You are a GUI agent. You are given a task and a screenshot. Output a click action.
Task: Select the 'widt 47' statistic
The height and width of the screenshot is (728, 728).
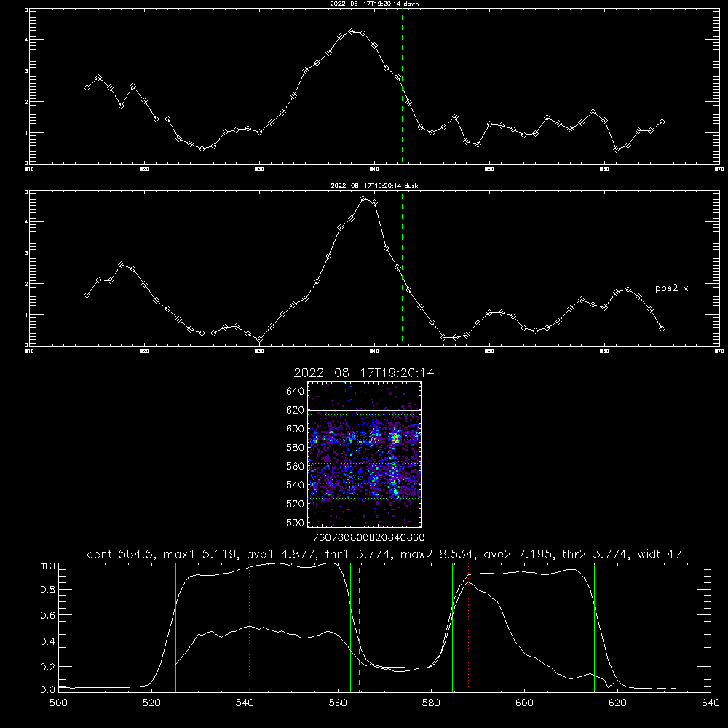coord(660,554)
